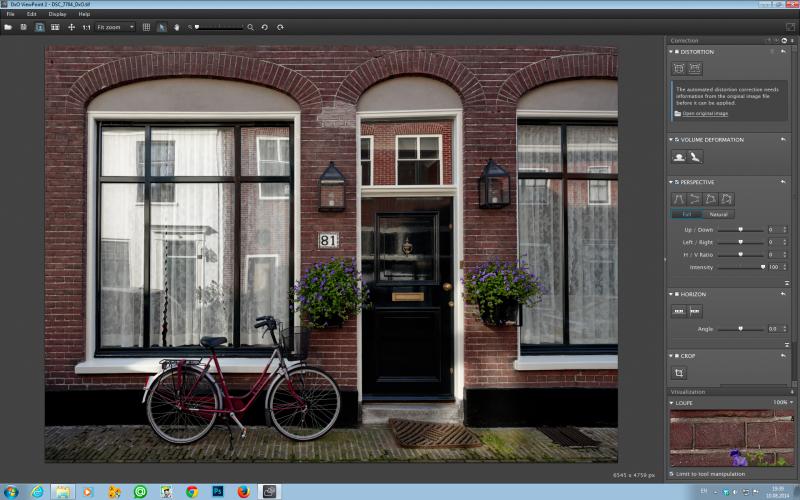Adjust the H / V Ratio slider

[x=740, y=254]
